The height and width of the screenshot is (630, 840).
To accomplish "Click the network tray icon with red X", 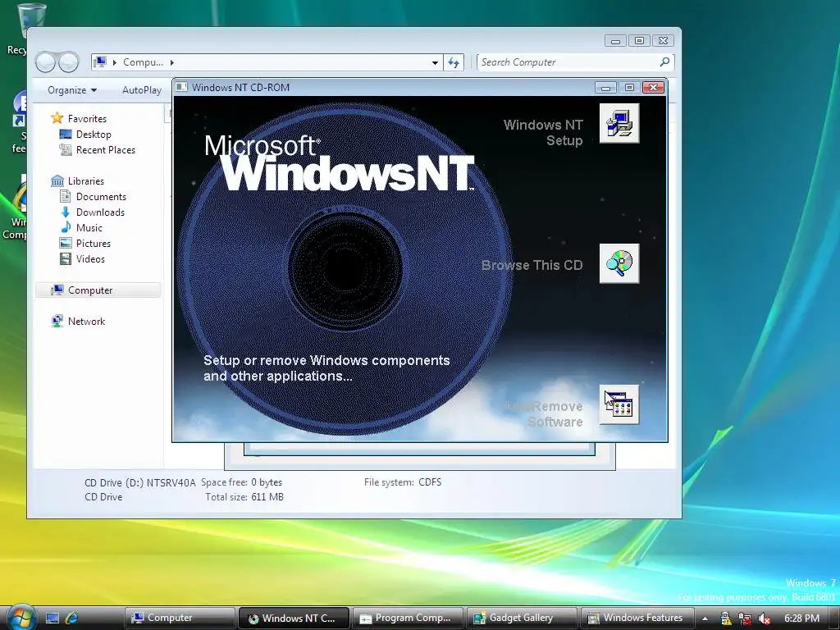I will click(745, 619).
